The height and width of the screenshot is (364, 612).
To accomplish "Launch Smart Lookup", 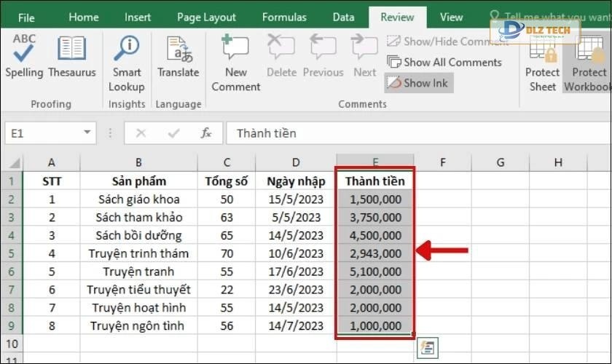I will coord(127,63).
